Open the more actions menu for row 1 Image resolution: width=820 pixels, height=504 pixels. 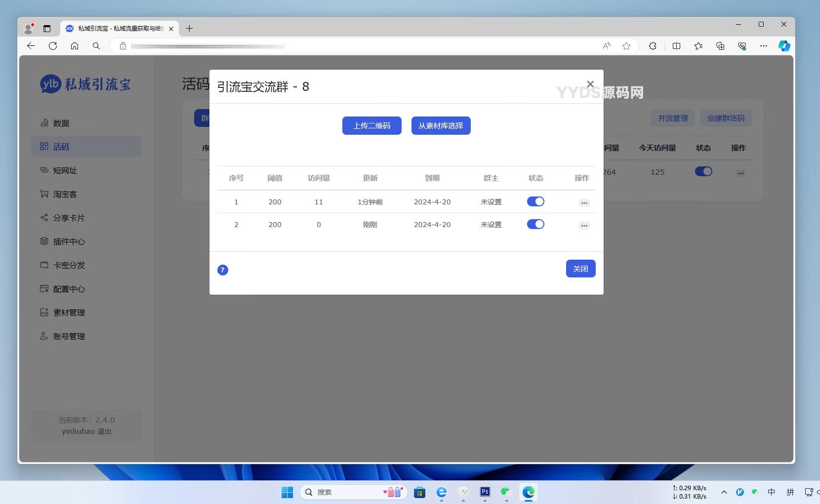click(x=584, y=203)
